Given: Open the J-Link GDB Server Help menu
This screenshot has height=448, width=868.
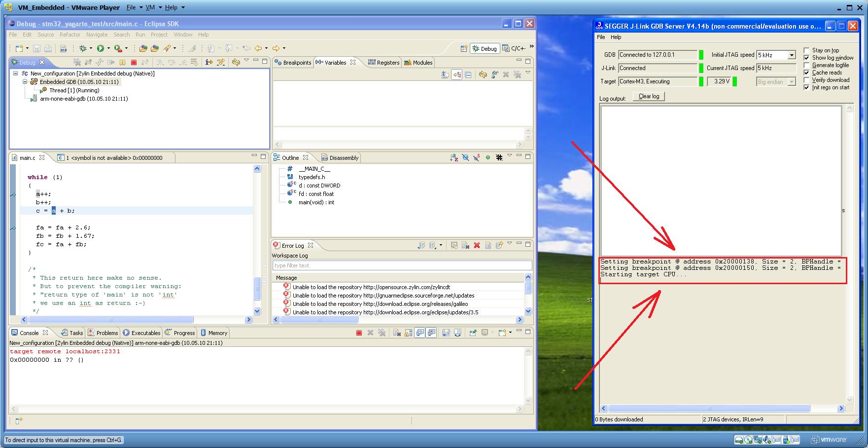Looking at the screenshot, I should (616, 37).
